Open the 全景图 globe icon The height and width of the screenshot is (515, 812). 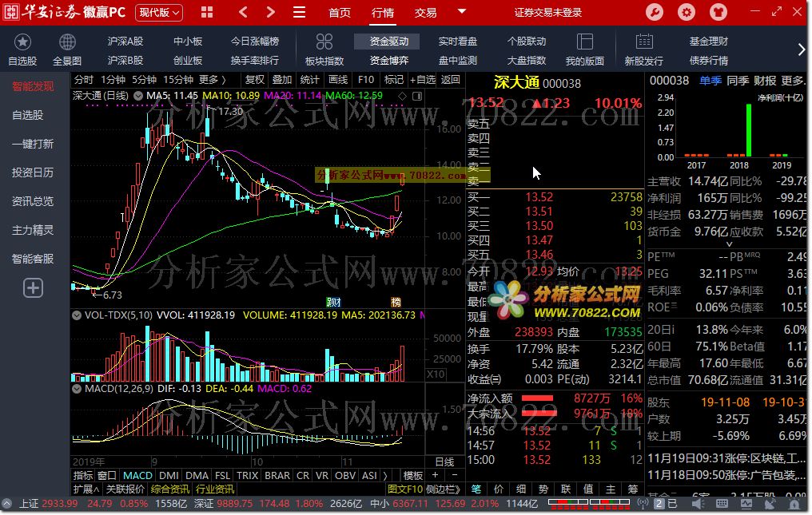pyautogui.click(x=67, y=42)
